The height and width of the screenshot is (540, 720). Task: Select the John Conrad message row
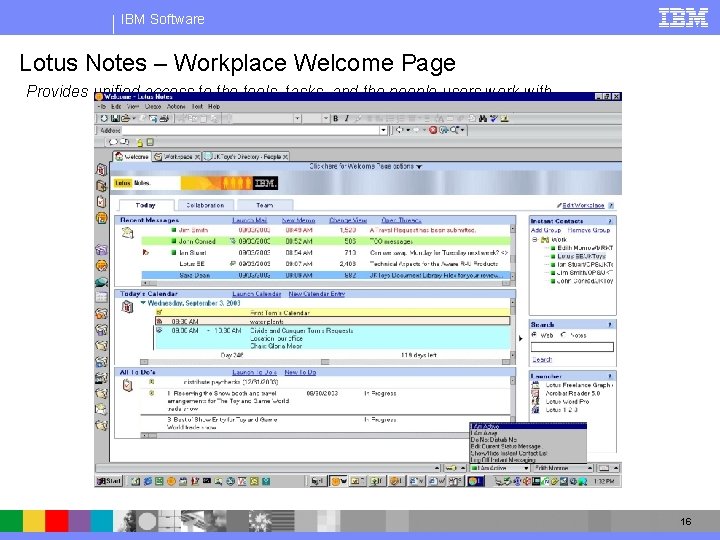click(x=326, y=241)
